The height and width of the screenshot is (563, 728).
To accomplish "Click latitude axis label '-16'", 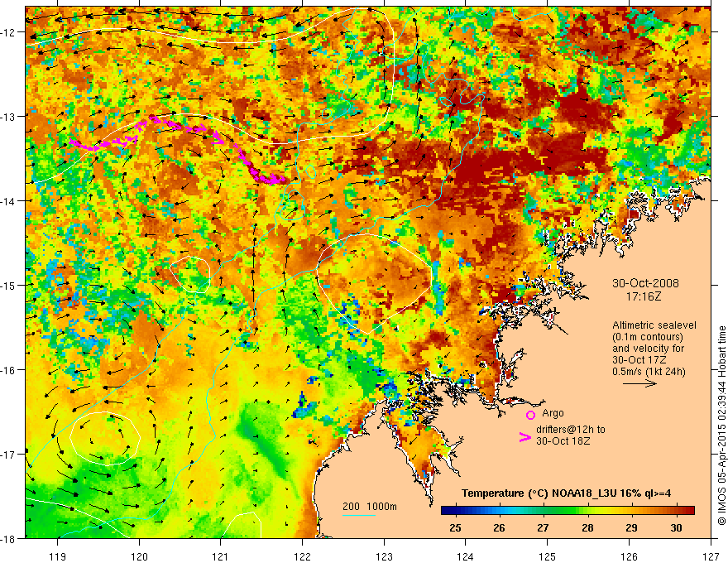I will point(9,370).
